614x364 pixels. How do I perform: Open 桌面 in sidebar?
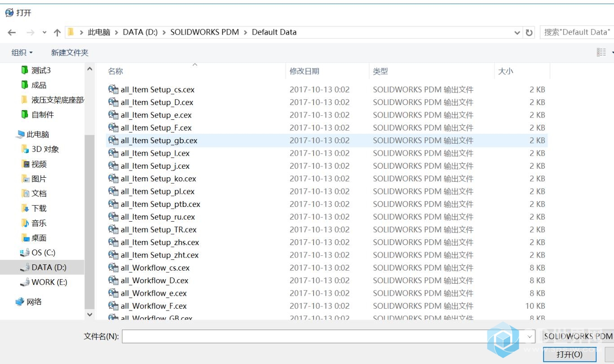coord(39,238)
